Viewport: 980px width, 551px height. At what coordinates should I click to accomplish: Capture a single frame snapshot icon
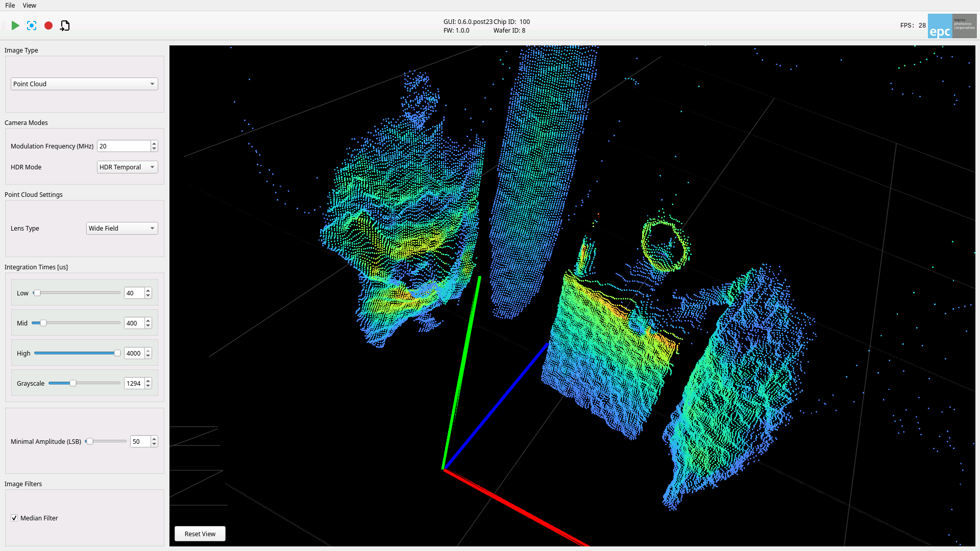tap(32, 26)
